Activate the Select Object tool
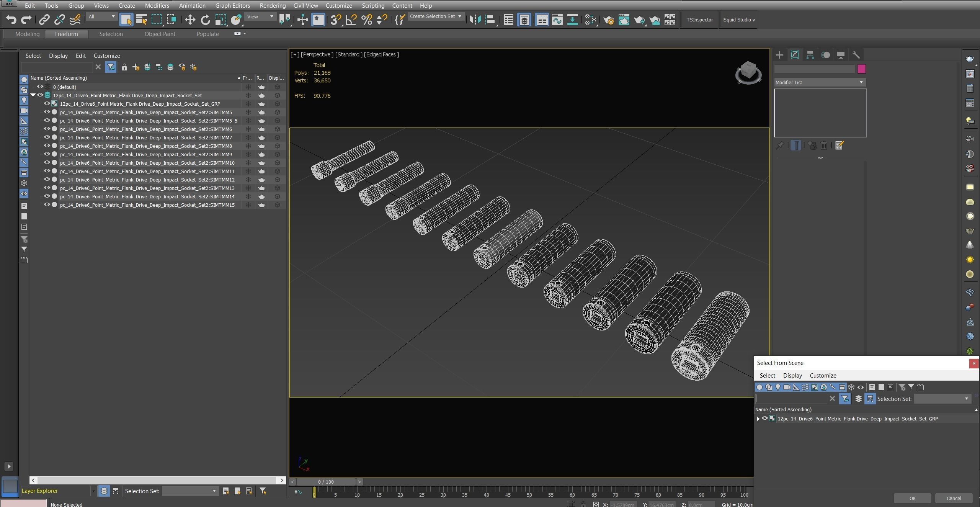The width and height of the screenshot is (980, 507). (x=126, y=20)
